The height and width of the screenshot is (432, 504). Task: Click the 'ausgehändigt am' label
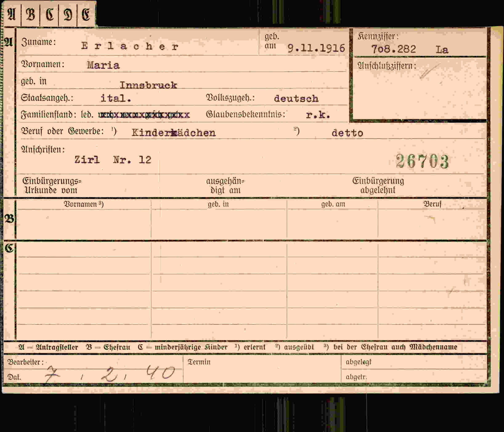click(225, 185)
